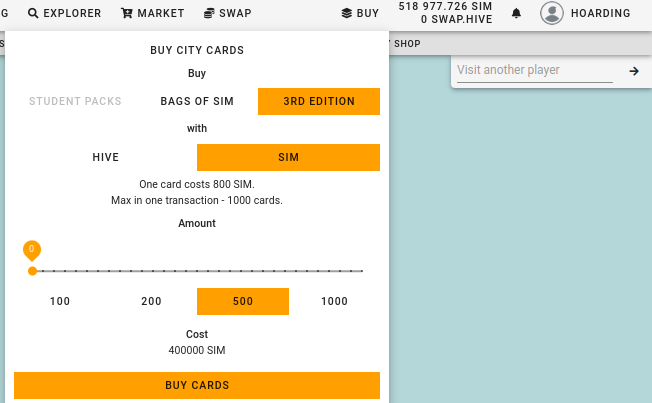Viewport: 652px width, 403px height.
Task: Click the Buy stack icon
Action: point(347,13)
